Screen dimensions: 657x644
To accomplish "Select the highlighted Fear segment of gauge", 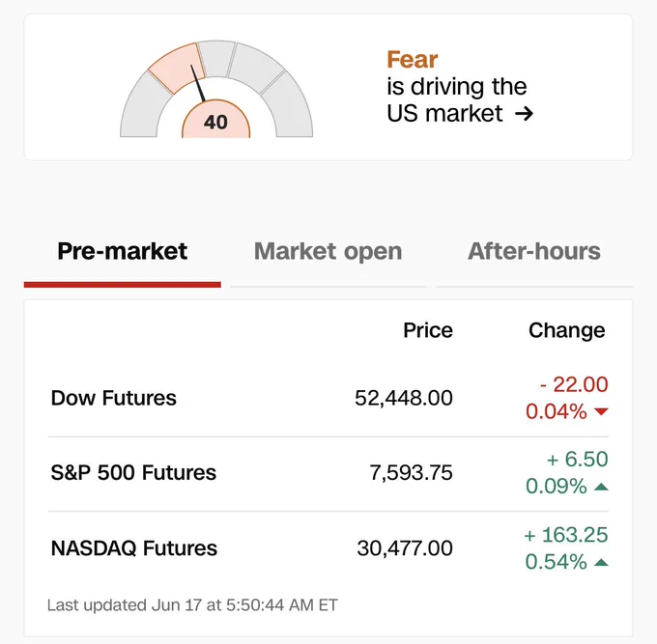I will [x=177, y=69].
